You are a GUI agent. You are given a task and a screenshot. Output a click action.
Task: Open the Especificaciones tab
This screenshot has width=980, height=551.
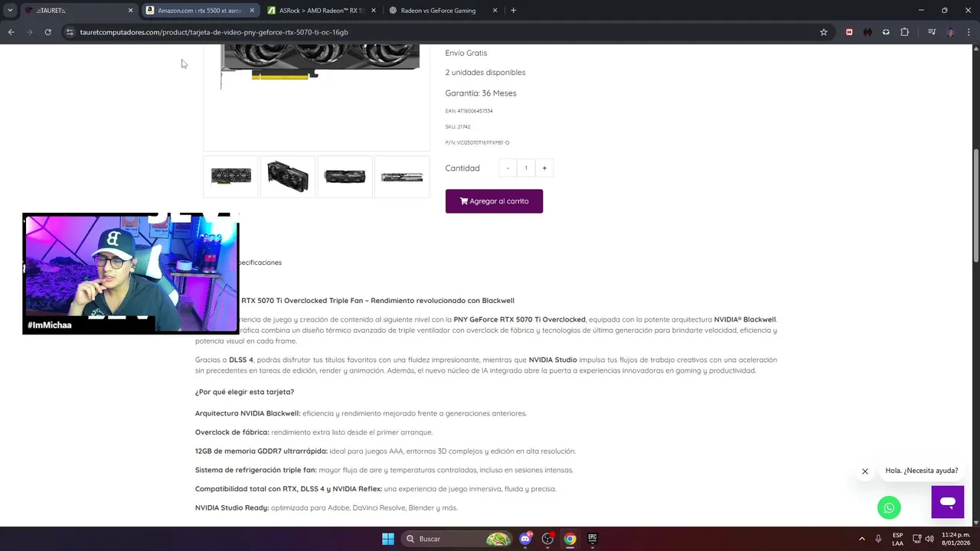[260, 262]
